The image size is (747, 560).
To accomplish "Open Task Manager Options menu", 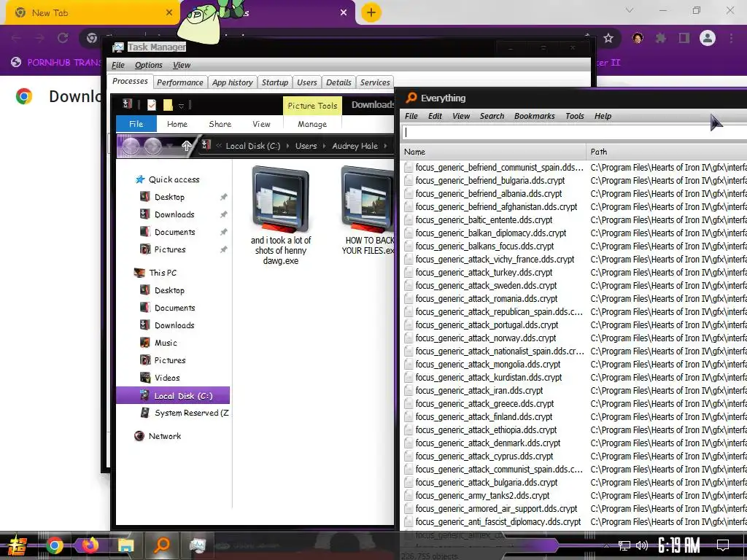I will (x=148, y=65).
